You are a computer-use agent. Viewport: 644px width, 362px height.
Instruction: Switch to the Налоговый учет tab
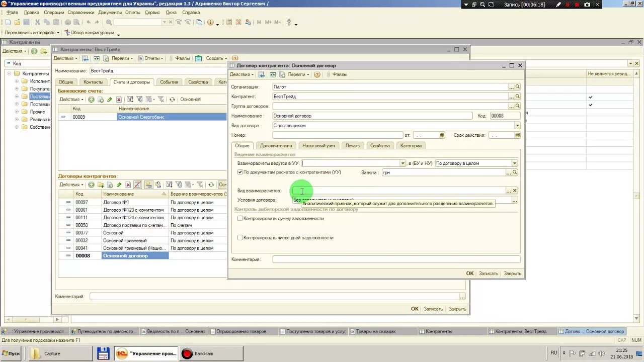click(319, 145)
